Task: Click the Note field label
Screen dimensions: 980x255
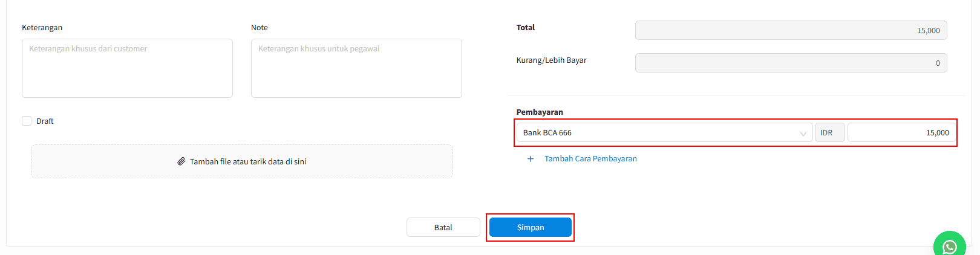Action: pos(259,28)
